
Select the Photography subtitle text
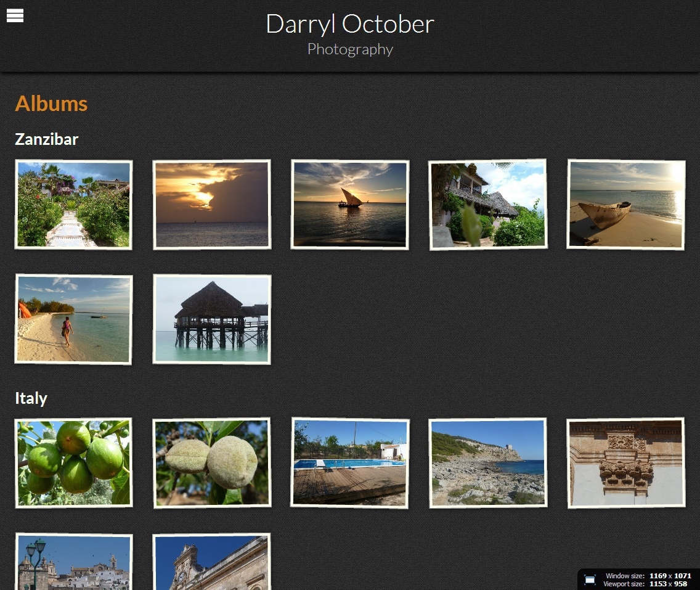click(x=349, y=49)
